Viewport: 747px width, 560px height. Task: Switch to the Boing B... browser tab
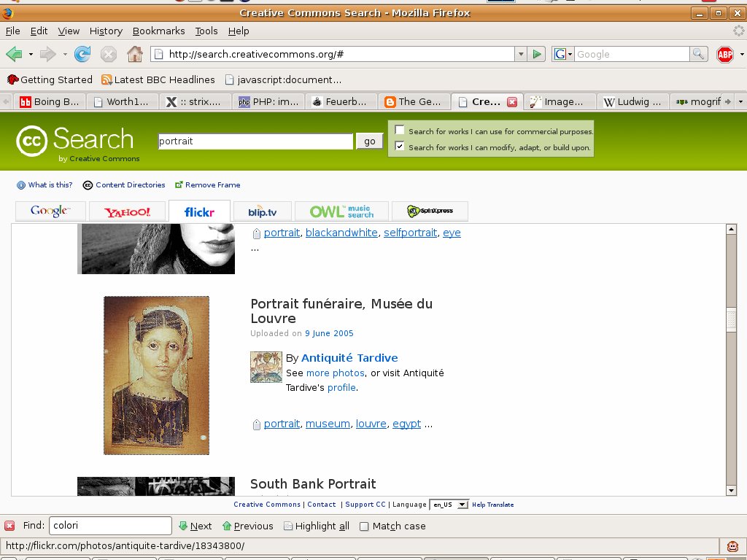pos(50,102)
